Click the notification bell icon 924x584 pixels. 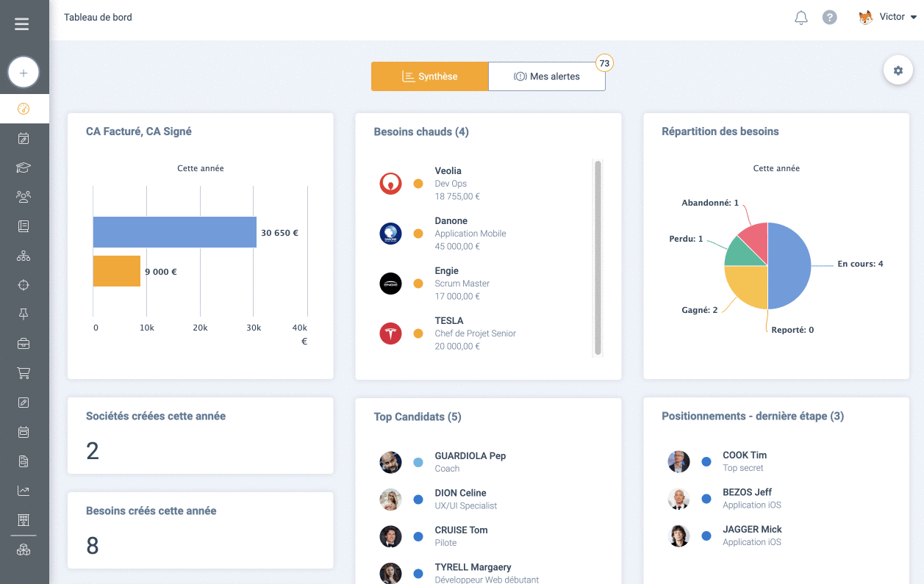pyautogui.click(x=801, y=18)
